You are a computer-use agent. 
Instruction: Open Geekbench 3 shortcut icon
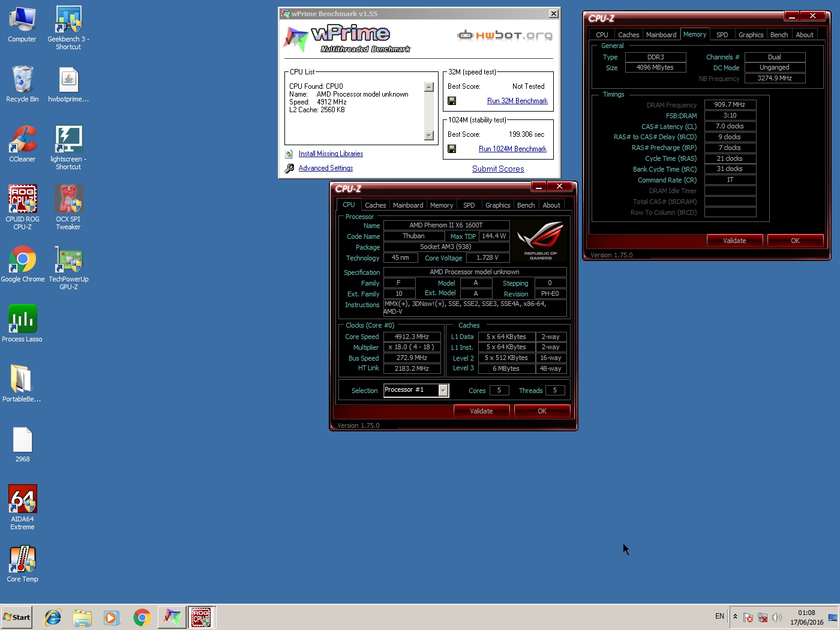[68, 28]
